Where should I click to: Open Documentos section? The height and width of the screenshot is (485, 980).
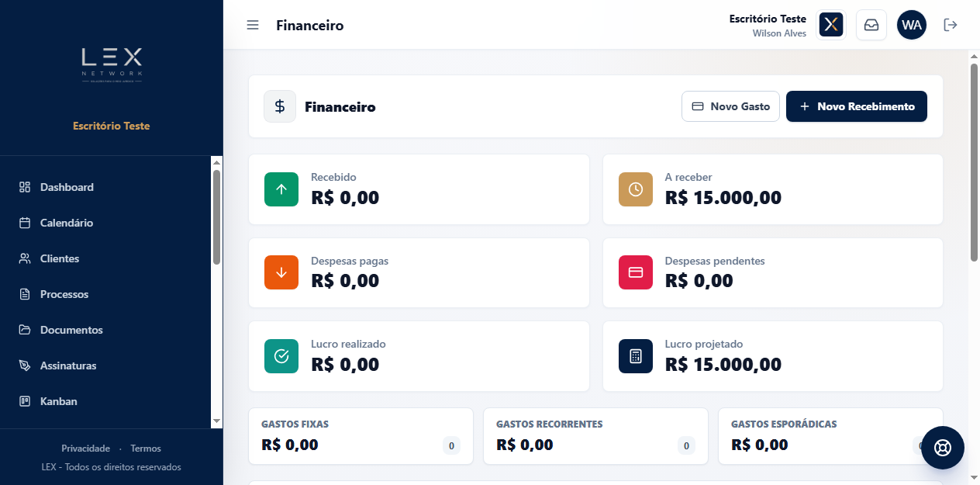pos(105,330)
